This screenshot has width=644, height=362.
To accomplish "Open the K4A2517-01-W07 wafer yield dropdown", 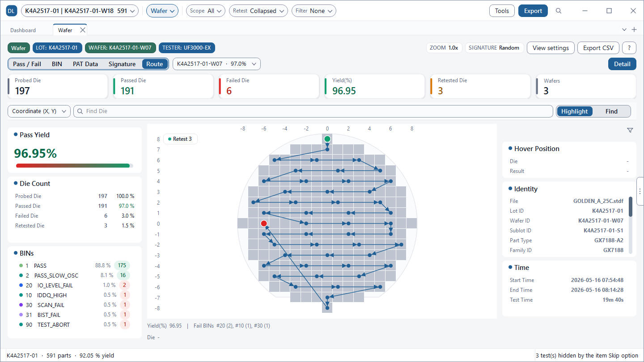I will click(216, 64).
